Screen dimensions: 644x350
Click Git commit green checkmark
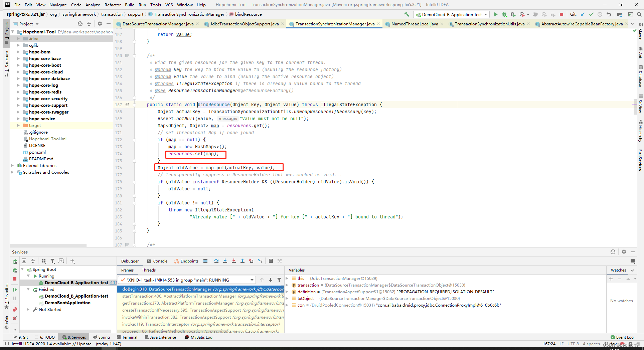click(591, 14)
